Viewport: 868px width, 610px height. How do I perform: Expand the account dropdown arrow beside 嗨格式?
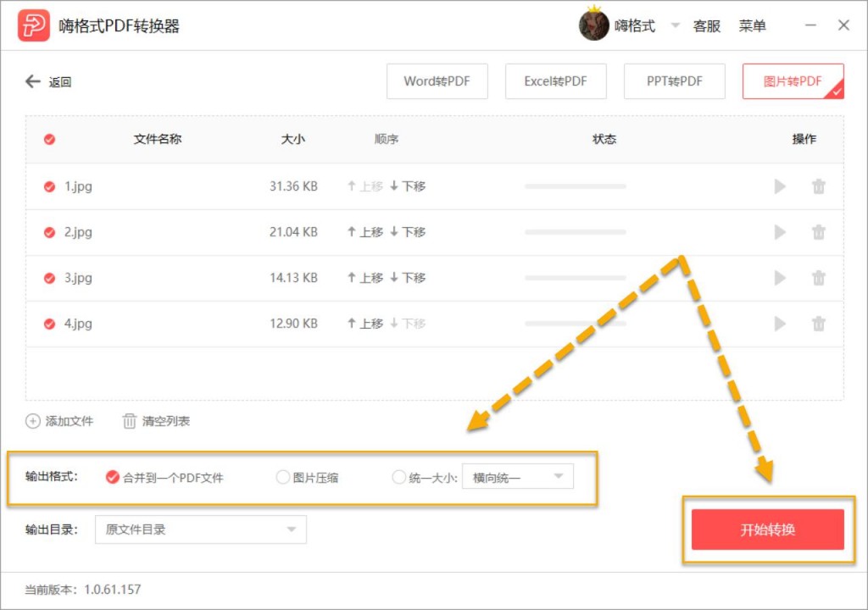(676, 25)
